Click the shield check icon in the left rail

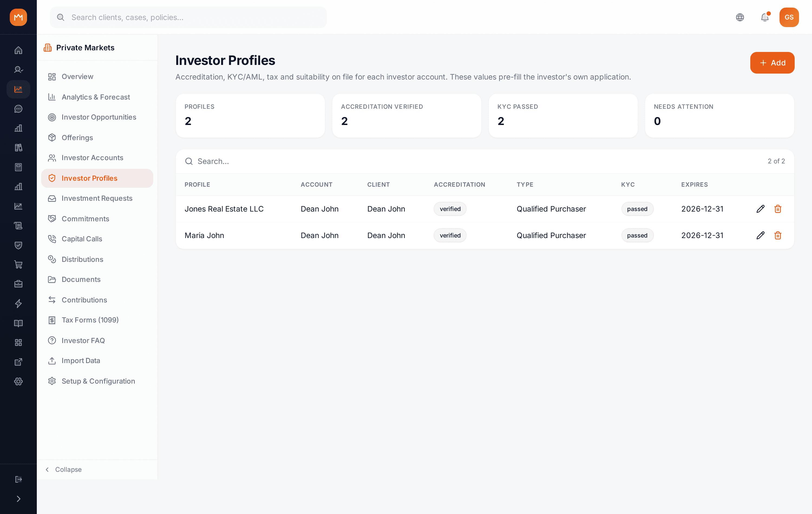click(x=18, y=245)
